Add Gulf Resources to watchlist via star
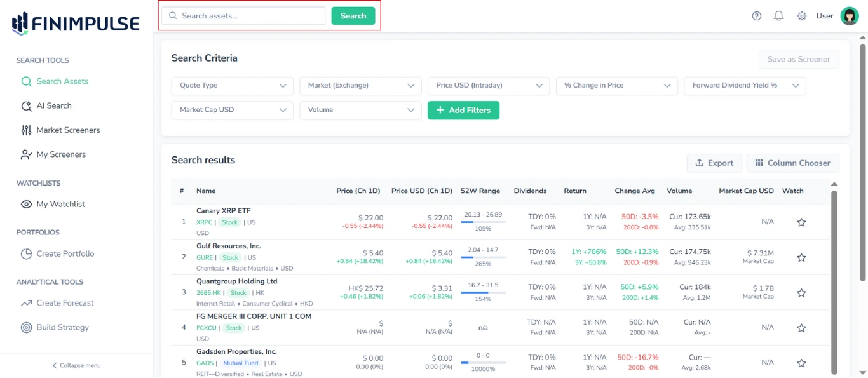 coord(801,257)
